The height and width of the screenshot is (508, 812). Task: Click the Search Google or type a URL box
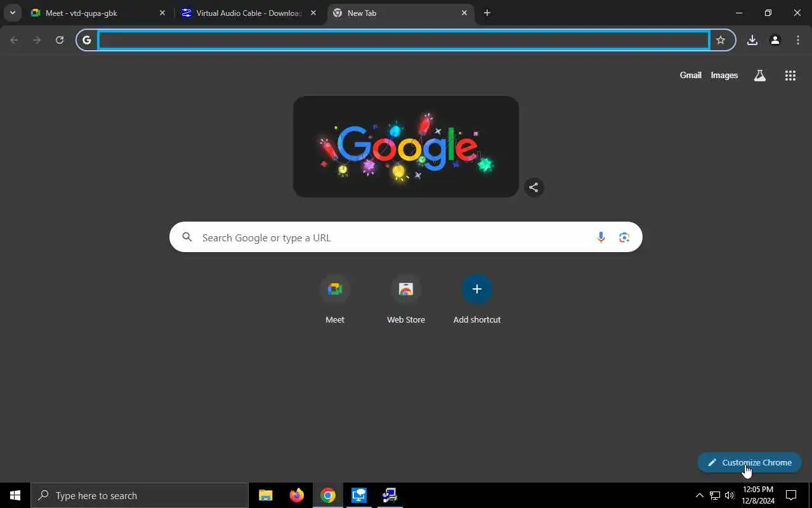[406, 237]
